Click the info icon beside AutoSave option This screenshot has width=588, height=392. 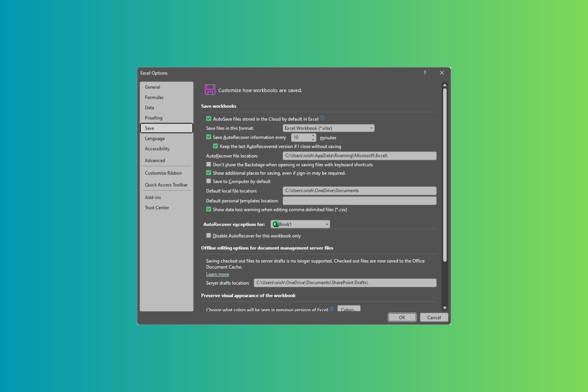point(322,118)
